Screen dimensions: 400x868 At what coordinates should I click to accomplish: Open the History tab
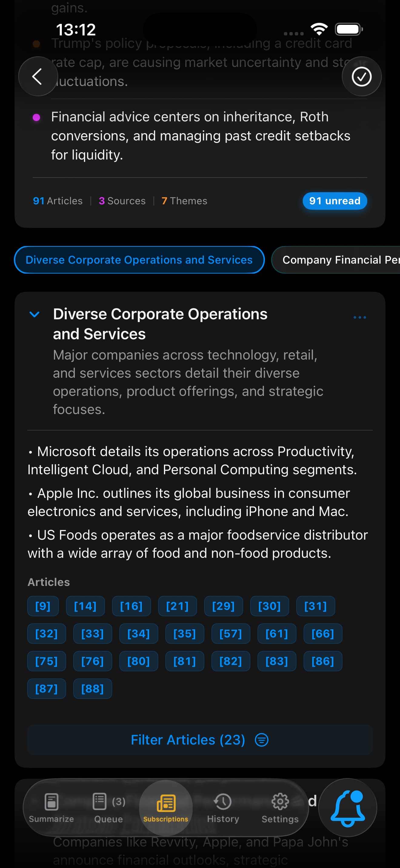point(223,807)
